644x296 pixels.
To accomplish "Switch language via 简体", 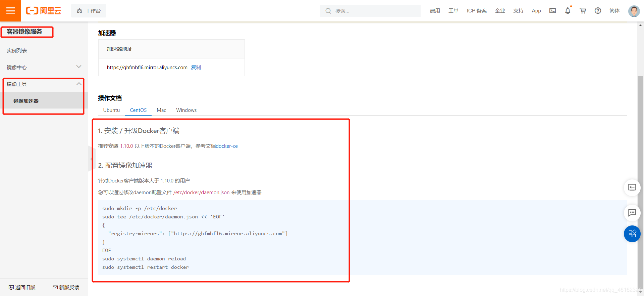I will coord(614,11).
